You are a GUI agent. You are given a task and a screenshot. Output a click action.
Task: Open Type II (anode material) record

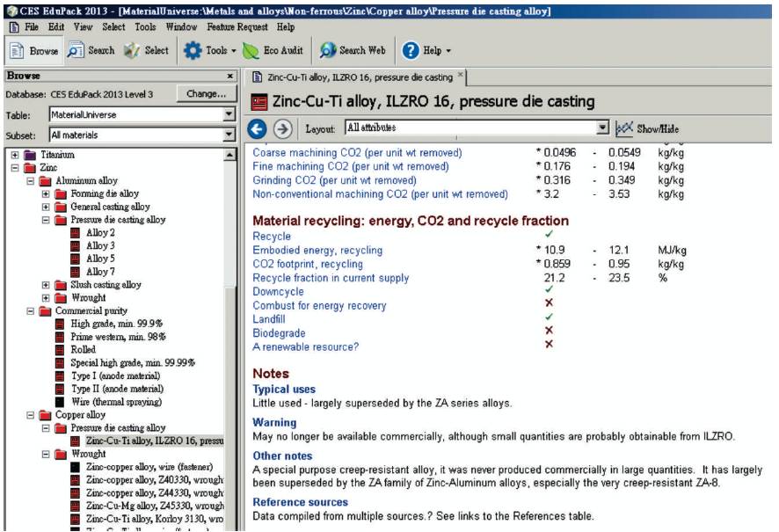pos(117,389)
